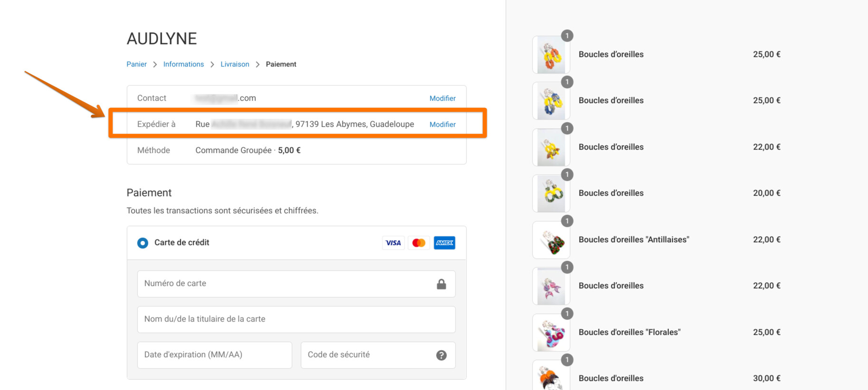868x390 pixels.
Task: Click the Visa card logo
Action: coord(393,243)
